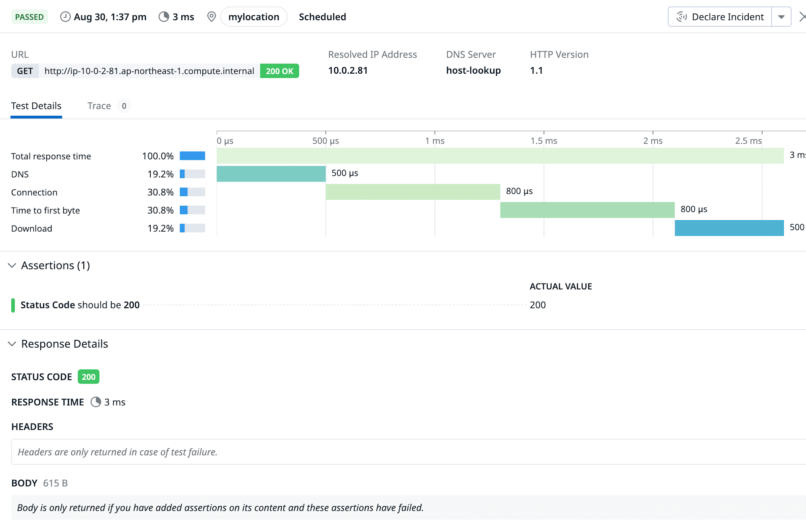Click the Trace count badge showing 0
This screenshot has height=532, width=806.
tap(124, 106)
